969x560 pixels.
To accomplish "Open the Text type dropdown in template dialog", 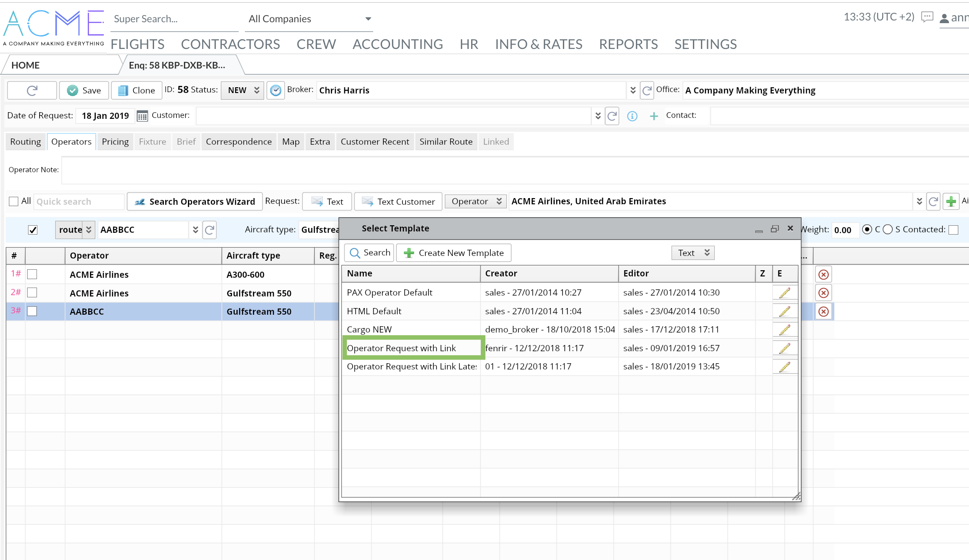I will (x=693, y=253).
